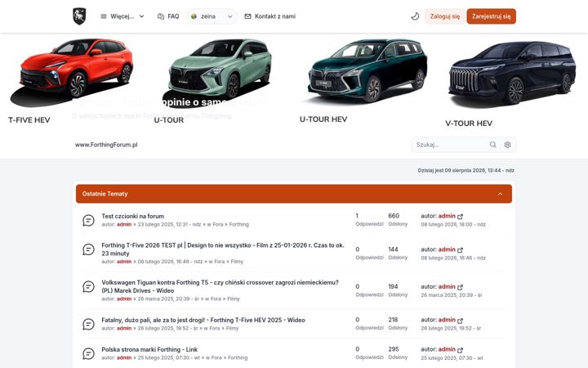Open Forthing forum link under Polska strona topic

[x=238, y=358]
